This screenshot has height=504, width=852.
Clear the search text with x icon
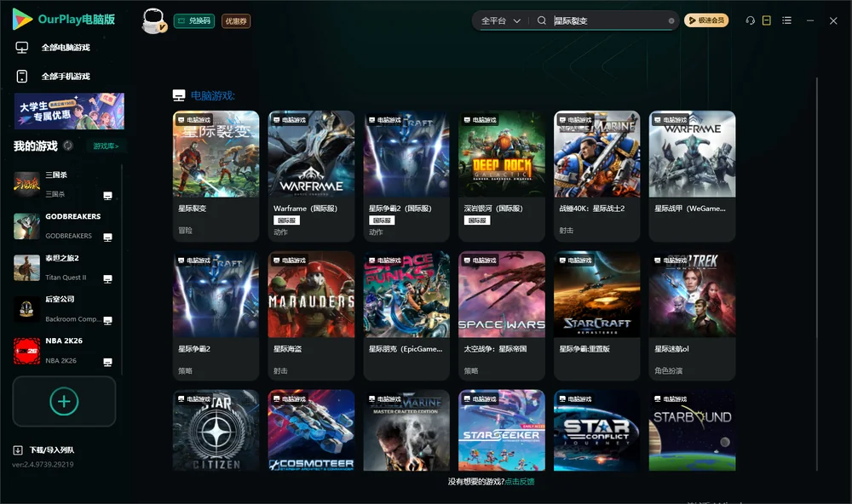point(671,20)
